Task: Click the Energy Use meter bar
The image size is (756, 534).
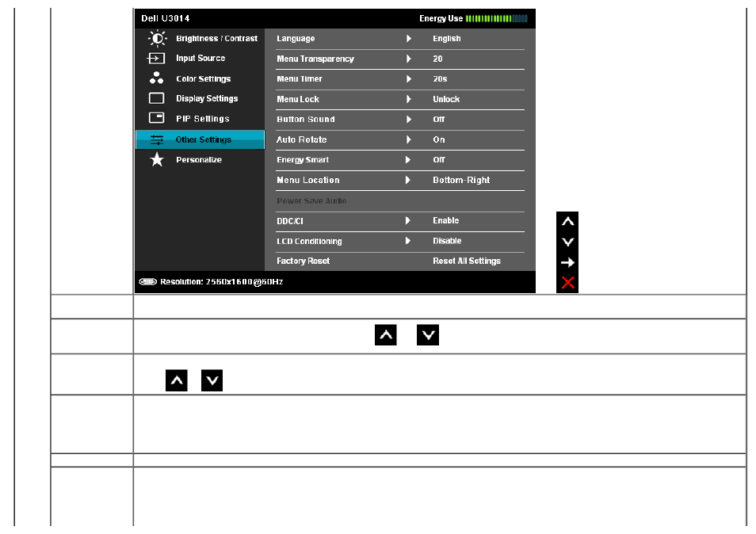Action: pos(497,19)
